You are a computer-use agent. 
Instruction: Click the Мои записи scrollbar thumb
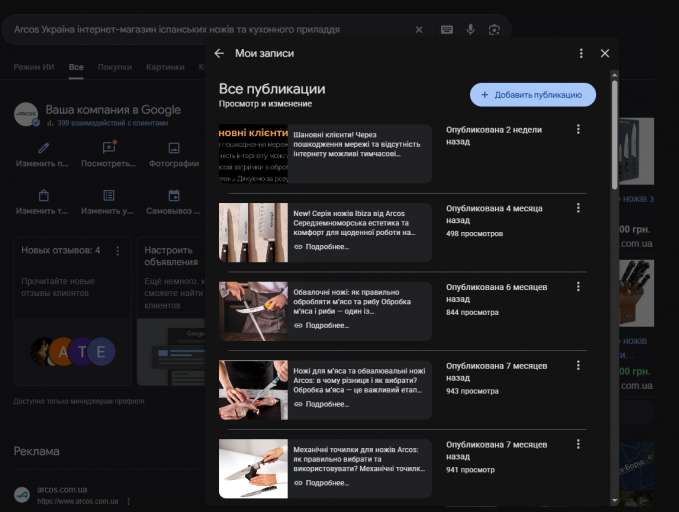[x=614, y=134]
